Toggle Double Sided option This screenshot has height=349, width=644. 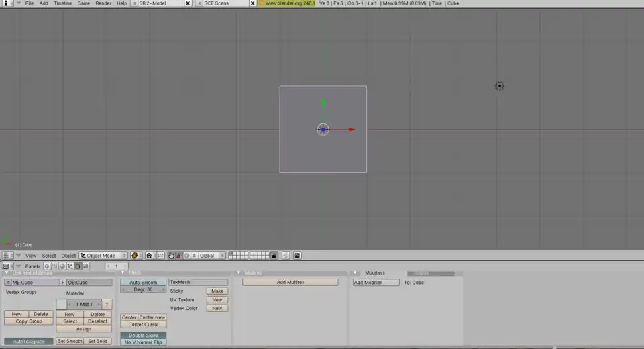144,336
